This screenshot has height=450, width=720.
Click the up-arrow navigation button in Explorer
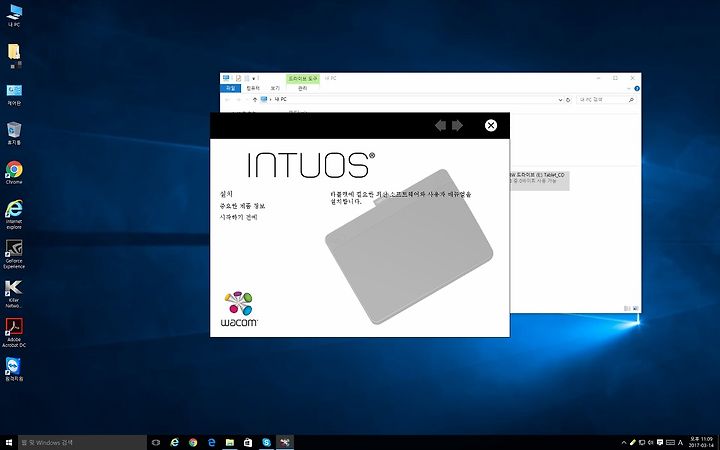pyautogui.click(x=255, y=99)
